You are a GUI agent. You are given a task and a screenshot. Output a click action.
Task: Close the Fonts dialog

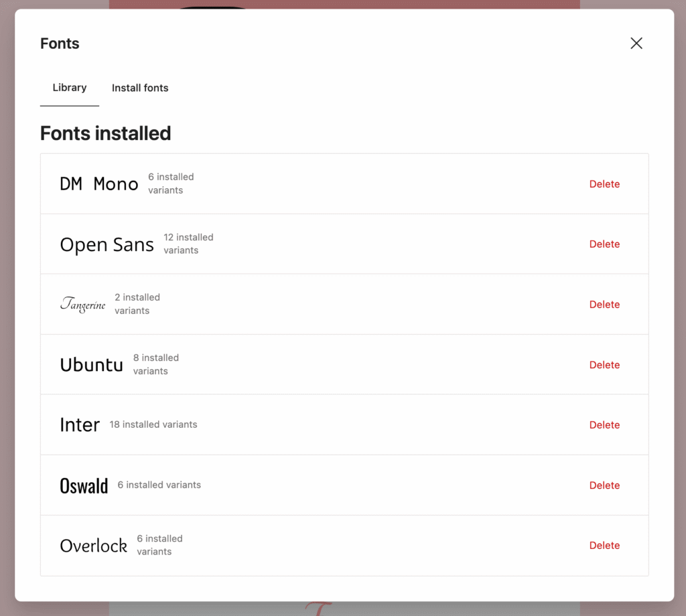pyautogui.click(x=636, y=43)
